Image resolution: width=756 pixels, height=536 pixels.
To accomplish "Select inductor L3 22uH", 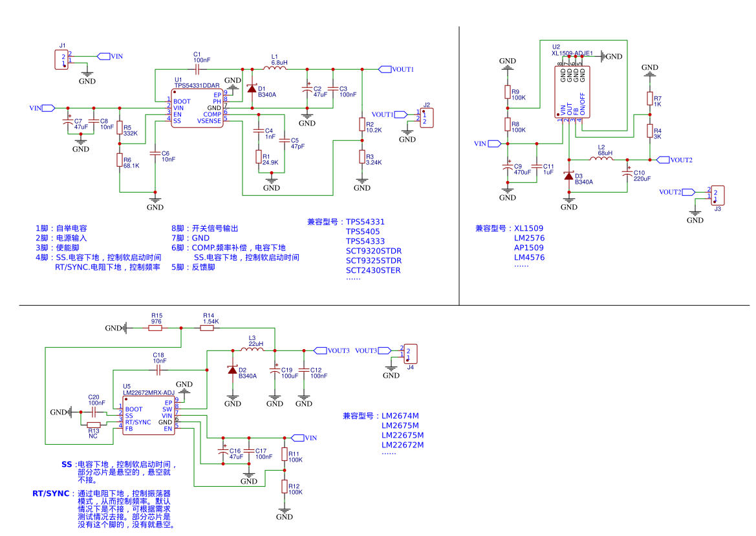I will [x=252, y=350].
